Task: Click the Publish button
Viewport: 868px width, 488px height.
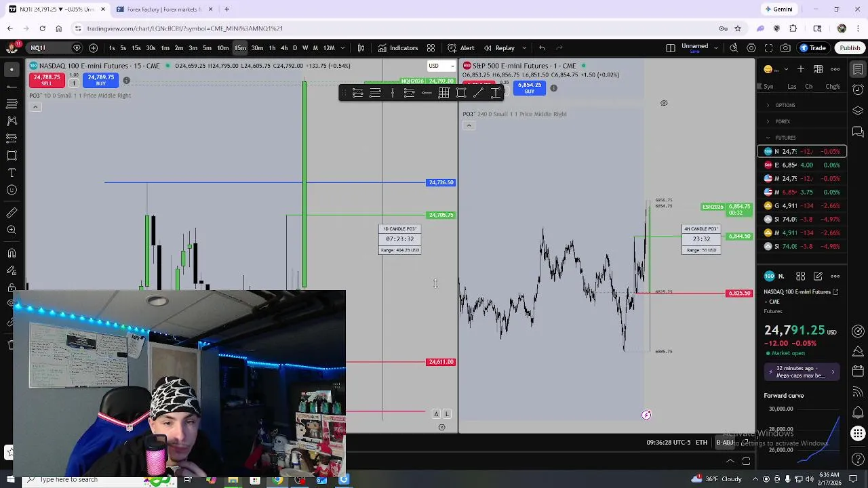Action: [850, 48]
